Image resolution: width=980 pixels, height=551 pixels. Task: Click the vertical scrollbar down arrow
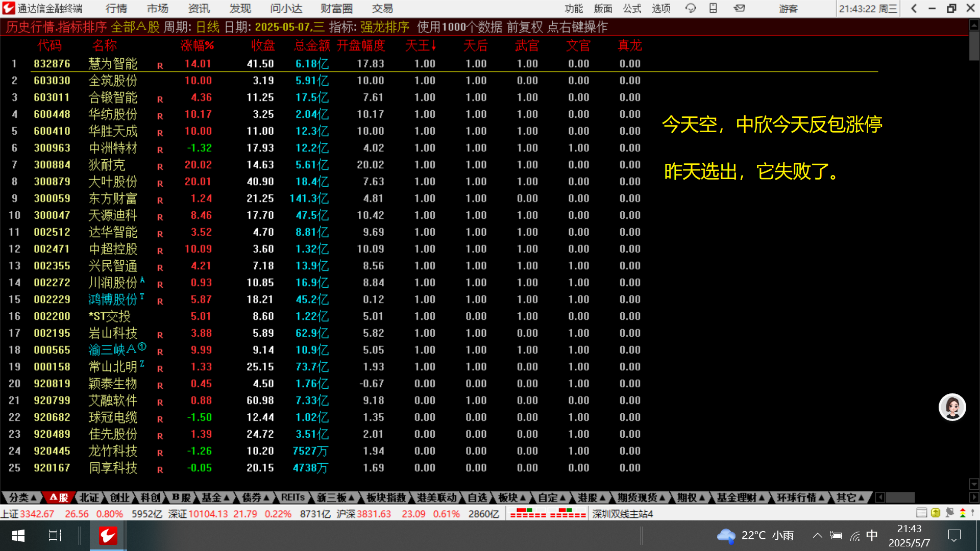click(974, 484)
